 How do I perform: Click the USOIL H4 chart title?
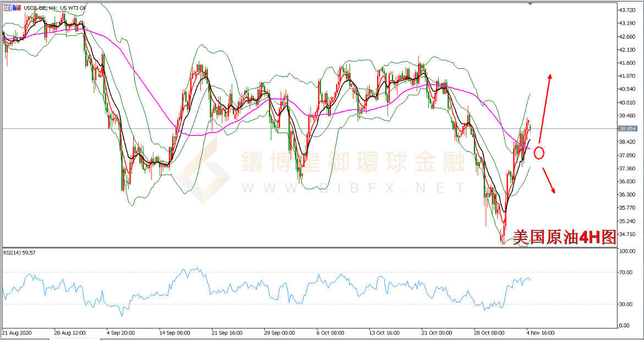click(54, 7)
